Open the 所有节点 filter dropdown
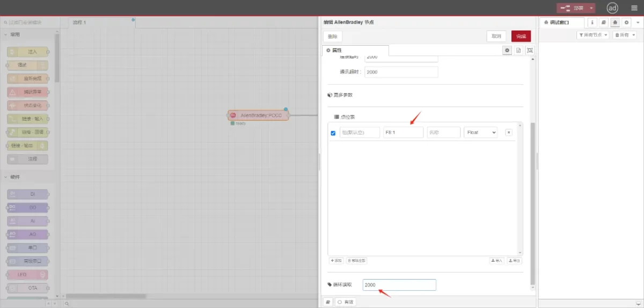The image size is (644, 308). coord(593,35)
